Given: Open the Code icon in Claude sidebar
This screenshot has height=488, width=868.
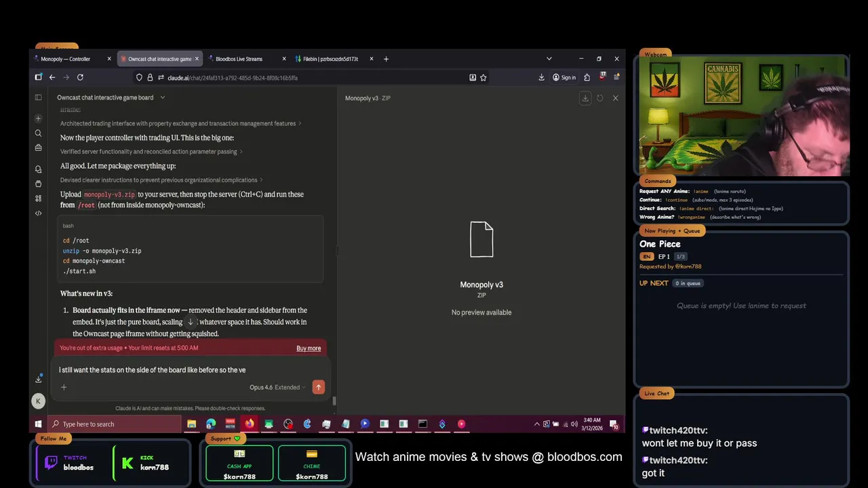Looking at the screenshot, I should (x=38, y=213).
